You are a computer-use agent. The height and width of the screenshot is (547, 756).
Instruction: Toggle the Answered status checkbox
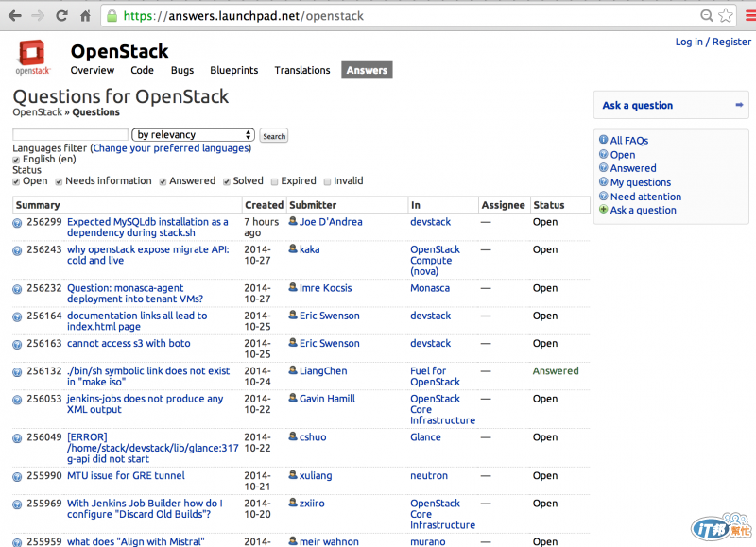(x=163, y=181)
